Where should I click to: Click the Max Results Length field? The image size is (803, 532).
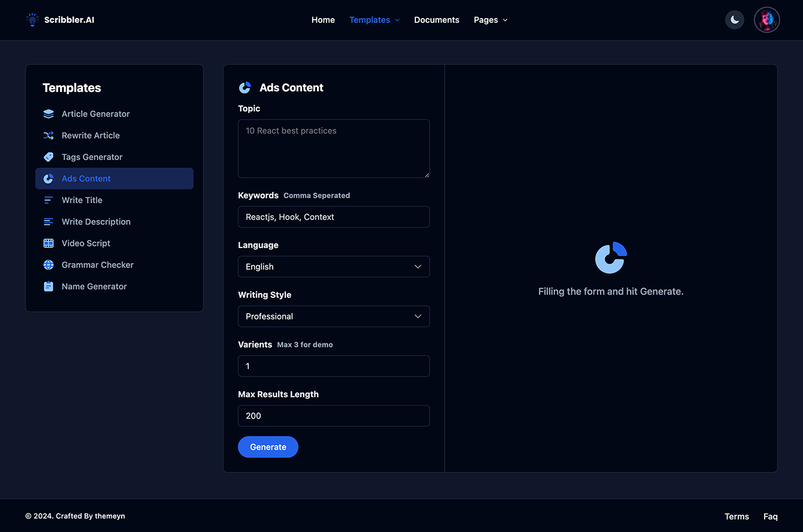(333, 416)
